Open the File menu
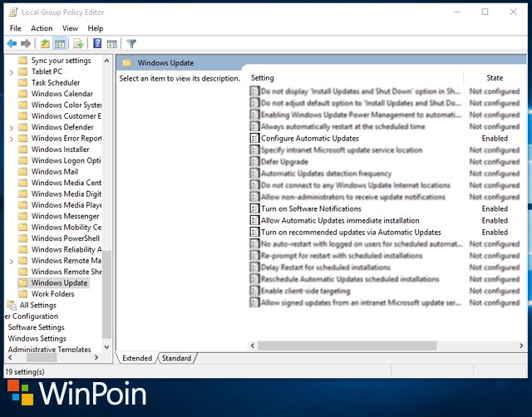 click(16, 28)
